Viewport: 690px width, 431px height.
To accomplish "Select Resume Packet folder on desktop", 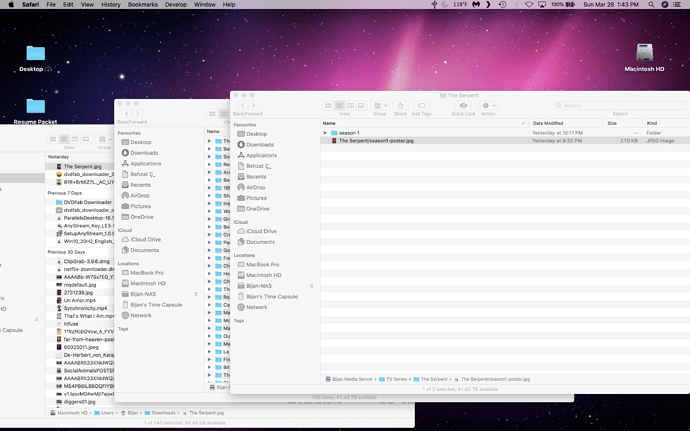I will (35, 111).
